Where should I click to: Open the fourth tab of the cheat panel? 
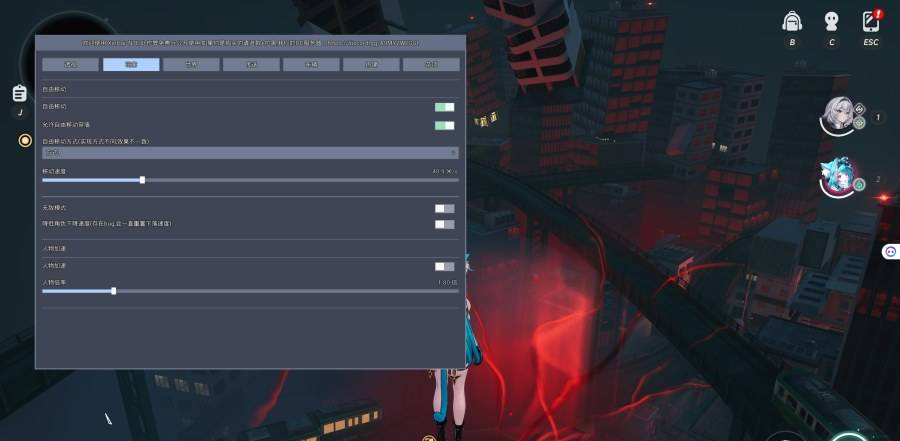251,64
